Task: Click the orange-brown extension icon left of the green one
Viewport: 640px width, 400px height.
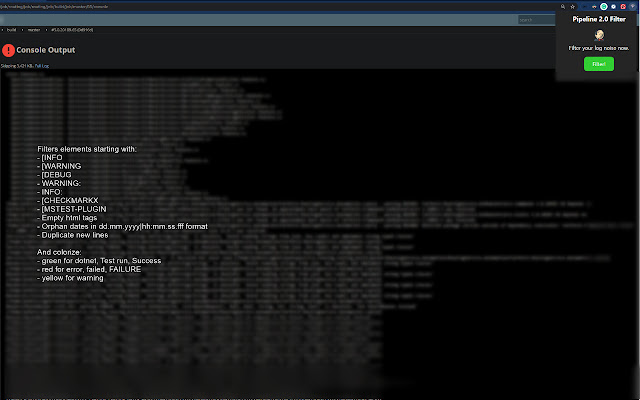Action: (x=594, y=7)
